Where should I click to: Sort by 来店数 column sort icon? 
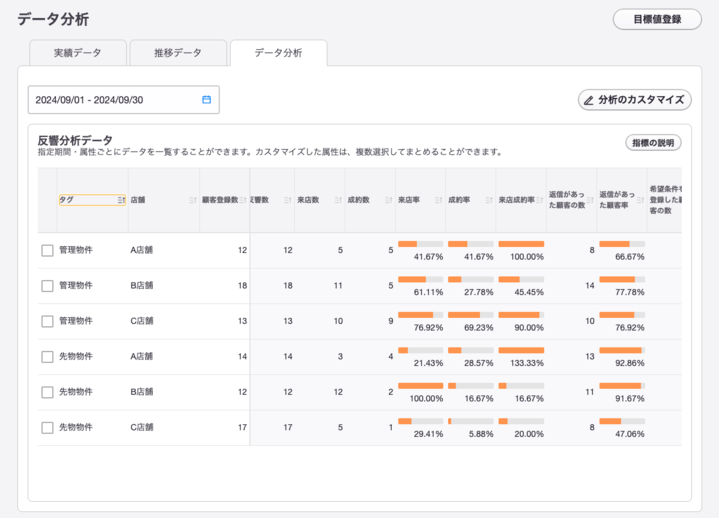pyautogui.click(x=338, y=200)
